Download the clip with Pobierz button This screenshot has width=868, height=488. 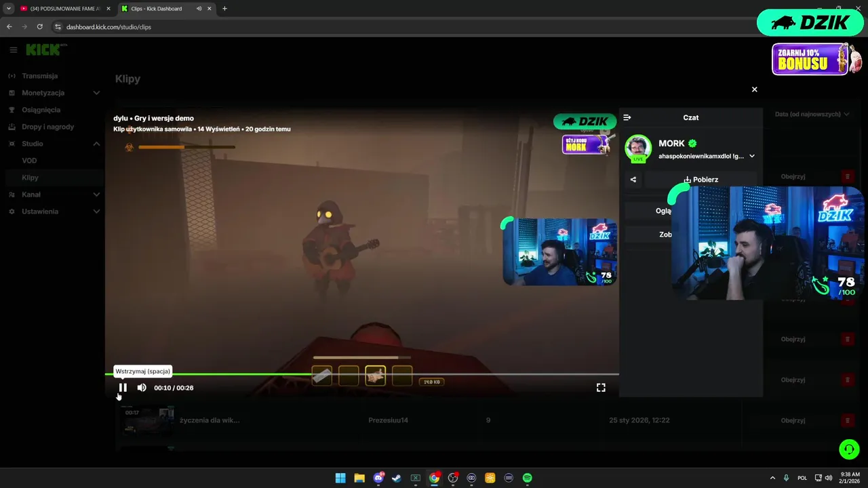coord(701,180)
